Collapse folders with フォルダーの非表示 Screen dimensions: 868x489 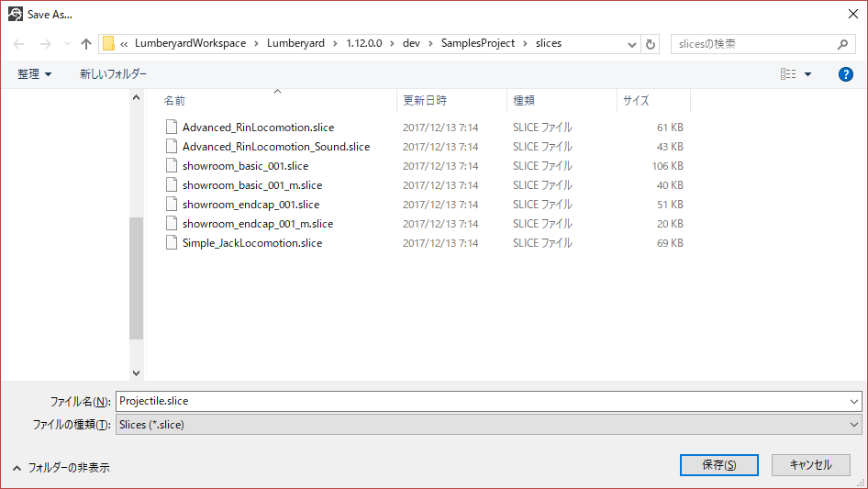coord(61,468)
